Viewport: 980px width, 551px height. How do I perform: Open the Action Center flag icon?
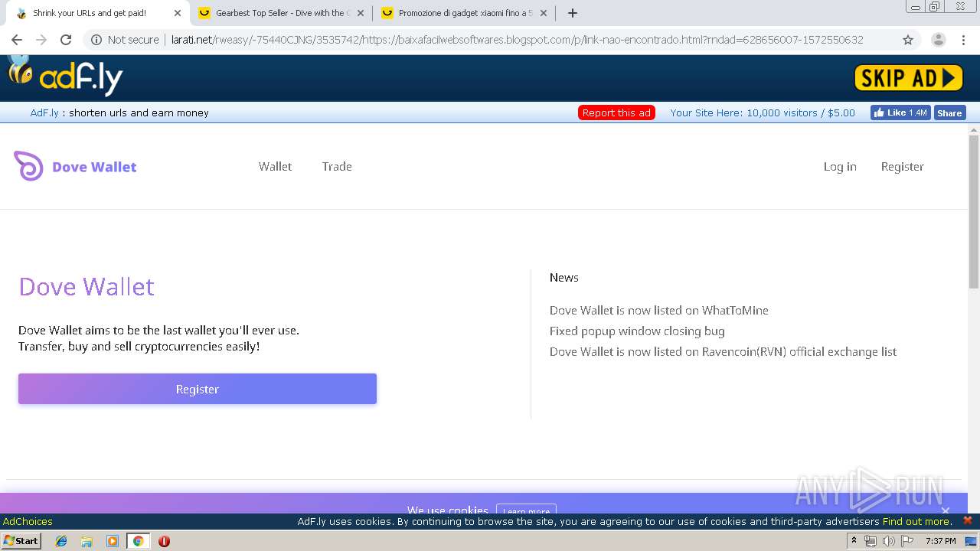(907, 541)
